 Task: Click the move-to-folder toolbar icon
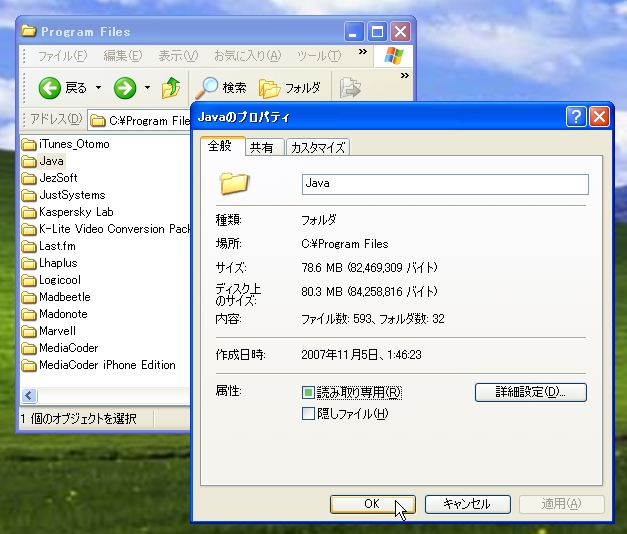pyautogui.click(x=350, y=88)
